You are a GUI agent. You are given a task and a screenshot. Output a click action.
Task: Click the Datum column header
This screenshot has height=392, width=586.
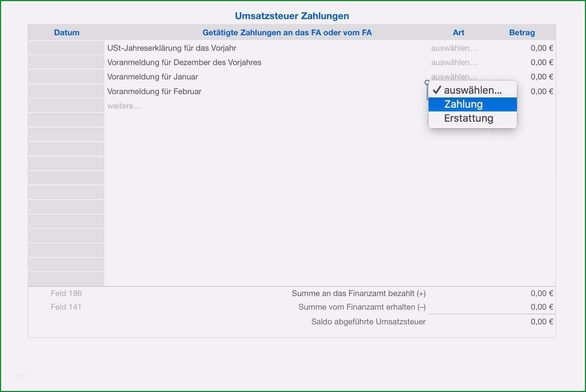67,33
